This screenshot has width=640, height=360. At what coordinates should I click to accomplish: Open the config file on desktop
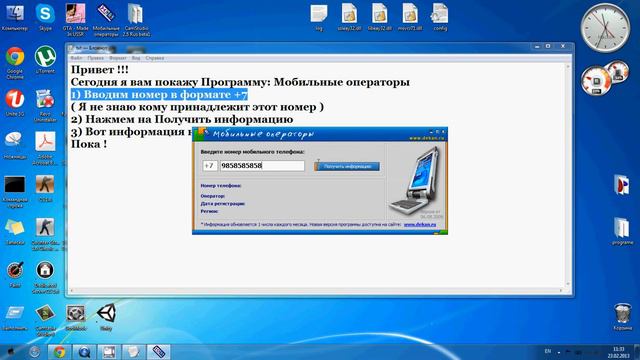(440, 16)
